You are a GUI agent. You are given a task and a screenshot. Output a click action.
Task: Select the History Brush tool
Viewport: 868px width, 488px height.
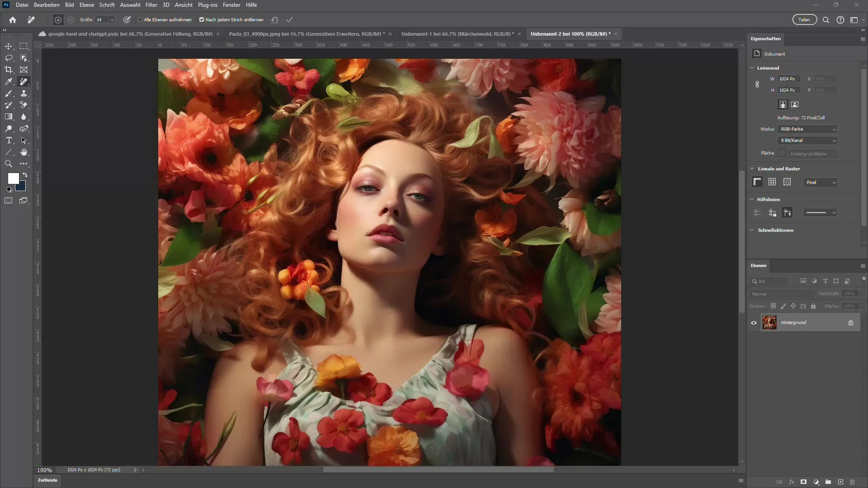coord(9,105)
